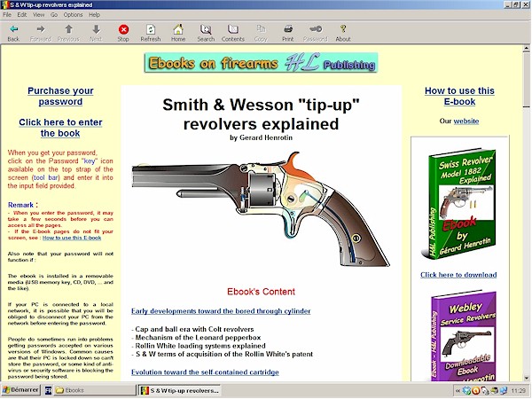Open the About question-mark icon
Image resolution: width=532 pixels, height=399 pixels.
coord(343,33)
